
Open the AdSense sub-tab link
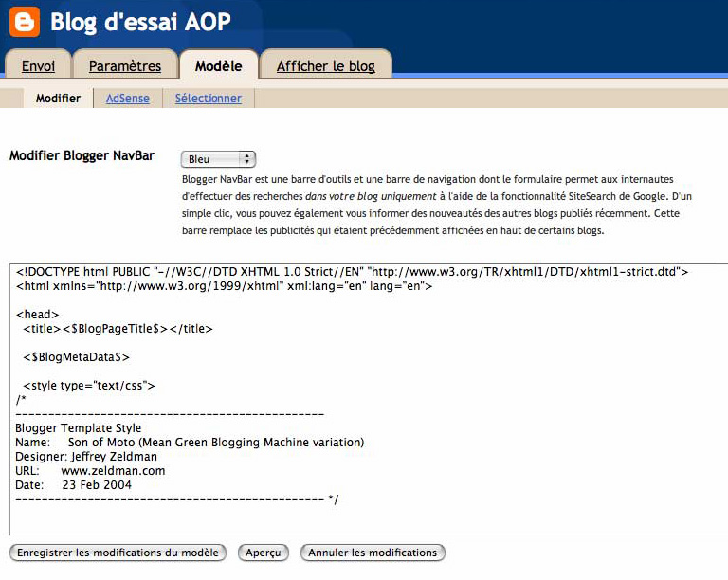pyautogui.click(x=128, y=99)
